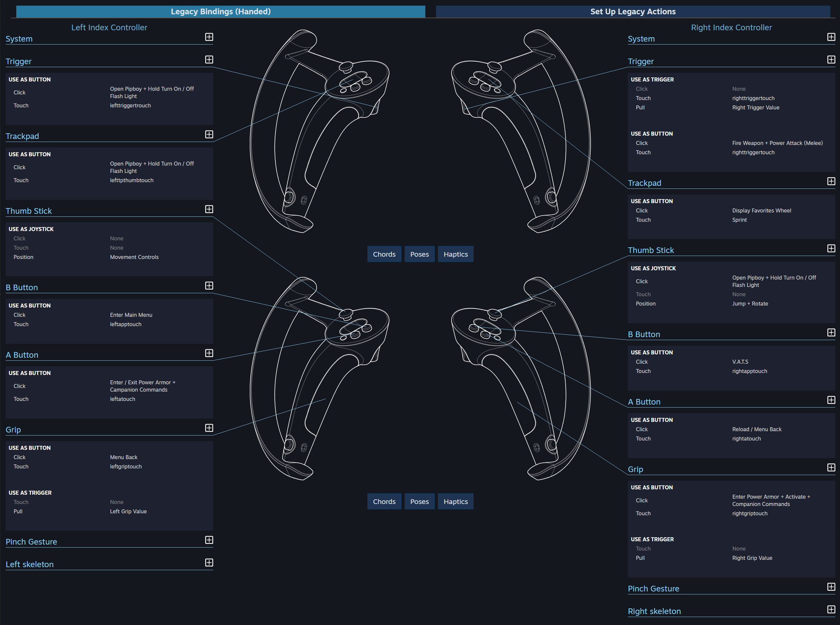Open Chords under the upper controller diagram

pos(384,254)
